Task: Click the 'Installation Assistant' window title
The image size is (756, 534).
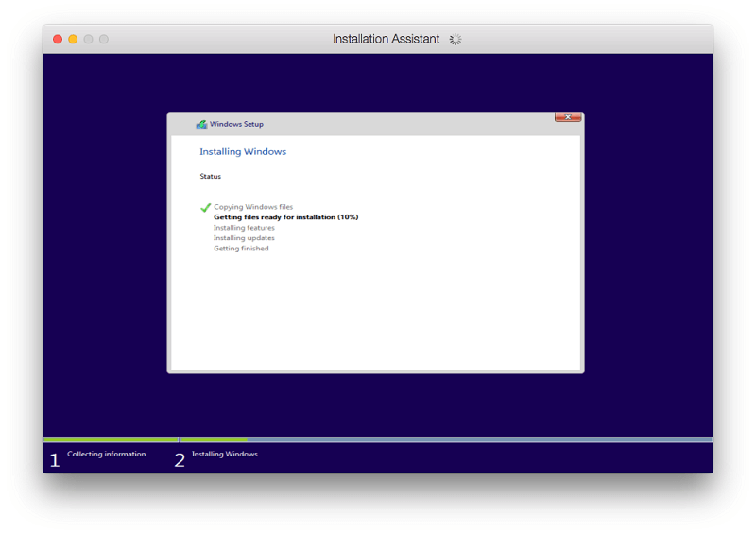Action: click(x=386, y=39)
